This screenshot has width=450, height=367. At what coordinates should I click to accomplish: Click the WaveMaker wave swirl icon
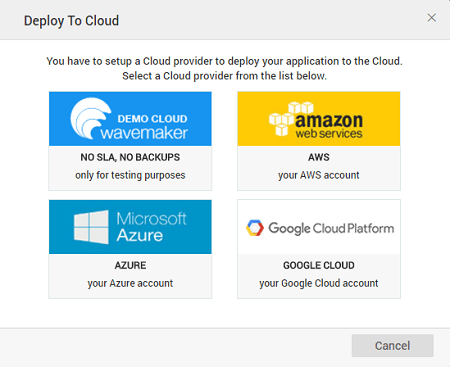pyautogui.click(x=90, y=118)
